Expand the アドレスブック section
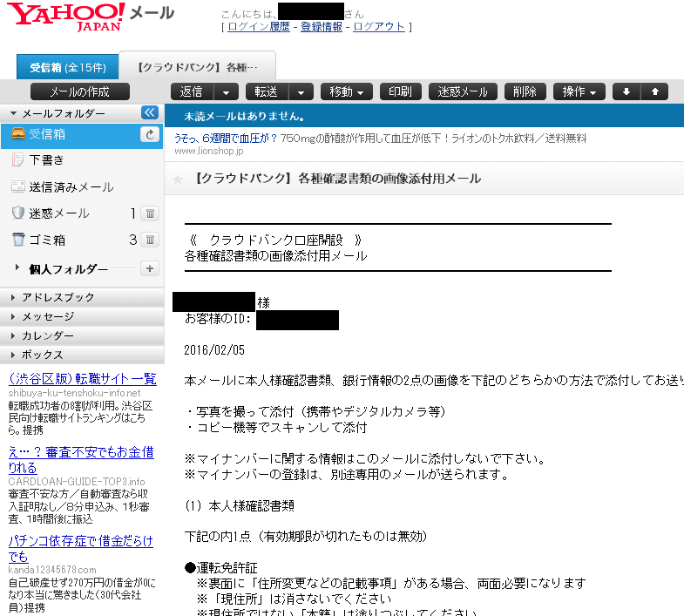684x616 pixels. point(13,297)
